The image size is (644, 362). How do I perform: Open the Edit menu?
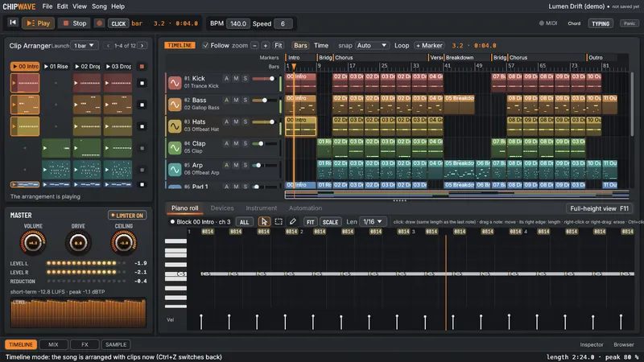(x=63, y=6)
